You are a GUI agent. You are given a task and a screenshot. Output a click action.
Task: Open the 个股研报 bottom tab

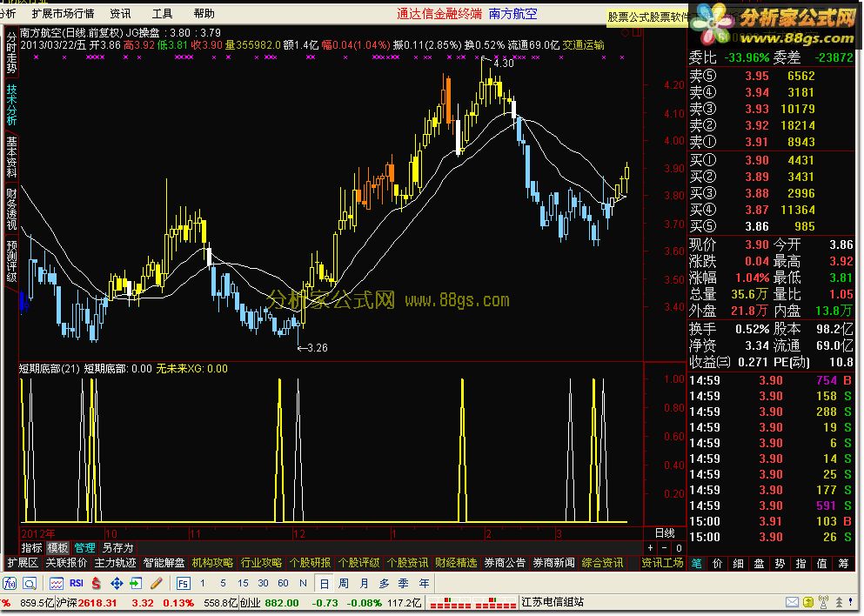tap(310, 563)
